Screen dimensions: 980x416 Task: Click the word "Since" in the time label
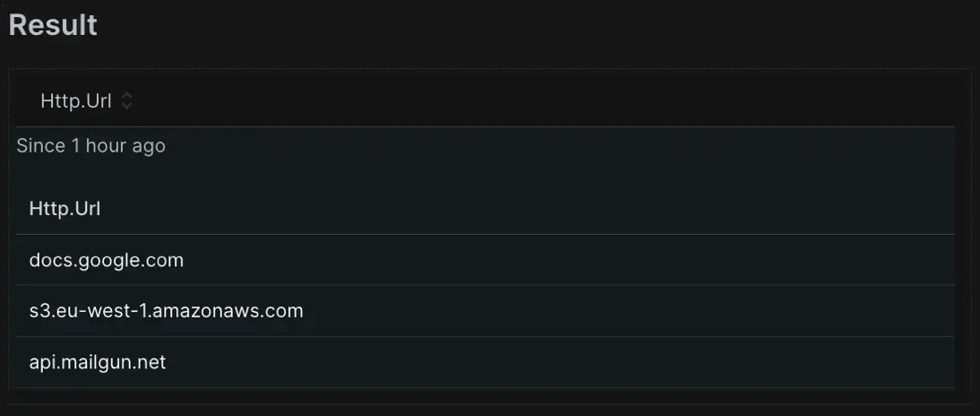point(41,145)
